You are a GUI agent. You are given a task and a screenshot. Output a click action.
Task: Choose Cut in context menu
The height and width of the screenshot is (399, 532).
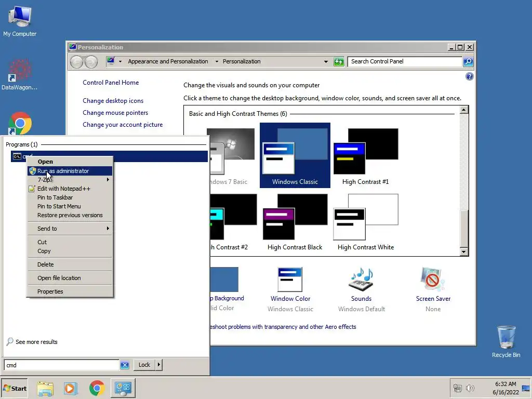point(70,242)
